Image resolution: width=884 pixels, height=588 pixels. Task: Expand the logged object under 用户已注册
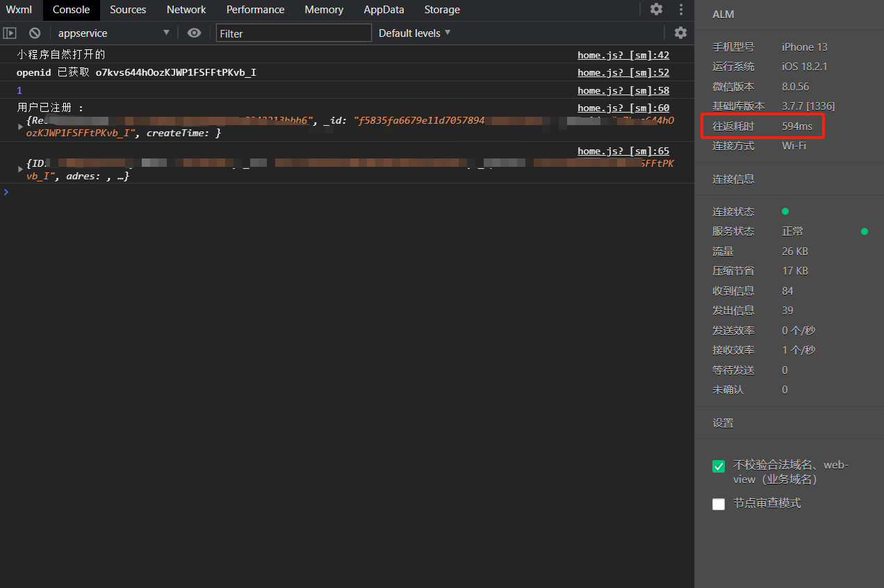pyautogui.click(x=20, y=126)
